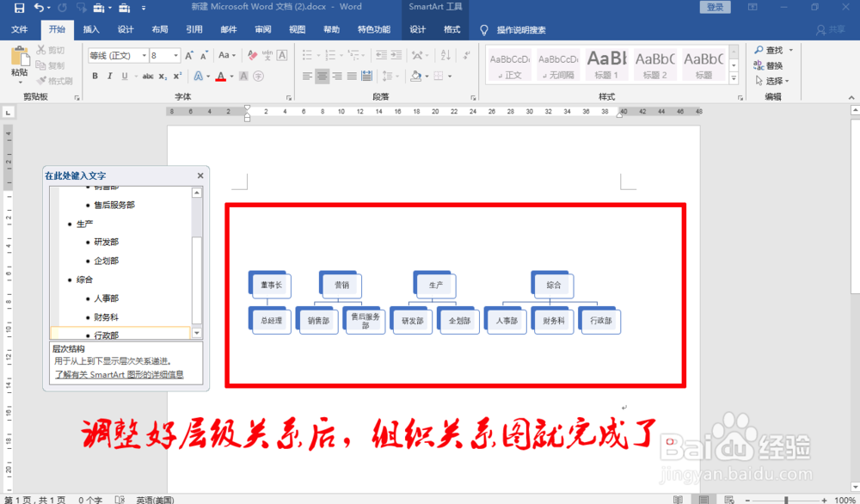Viewport: 860px width, 504px height.
Task: Toggle centered paragraph alignment
Action: (x=322, y=76)
